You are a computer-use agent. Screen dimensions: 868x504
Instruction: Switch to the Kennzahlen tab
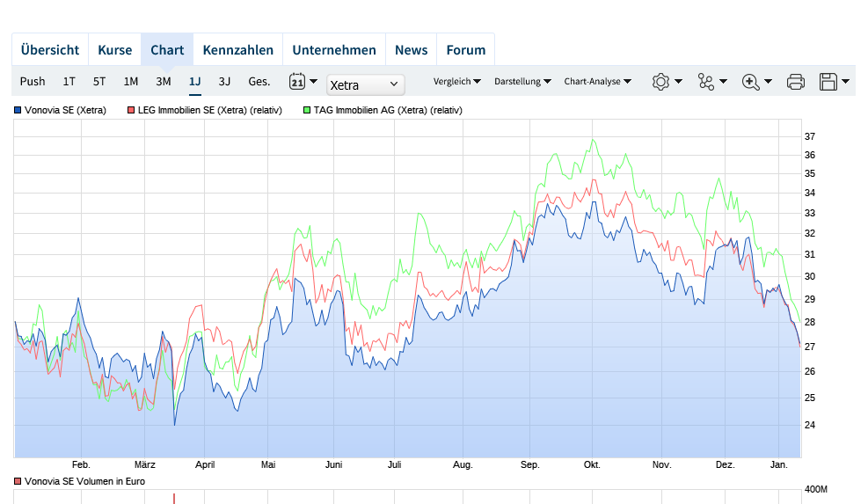point(237,50)
